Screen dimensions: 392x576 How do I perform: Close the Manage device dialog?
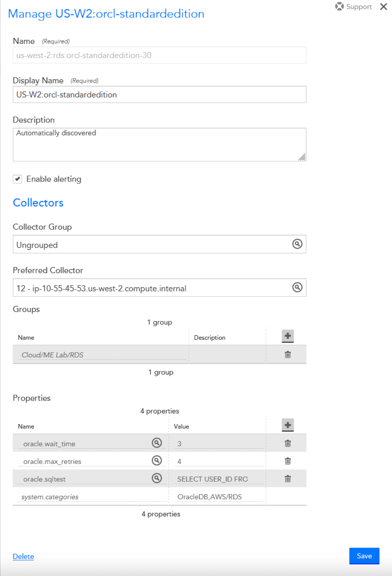[x=384, y=7]
